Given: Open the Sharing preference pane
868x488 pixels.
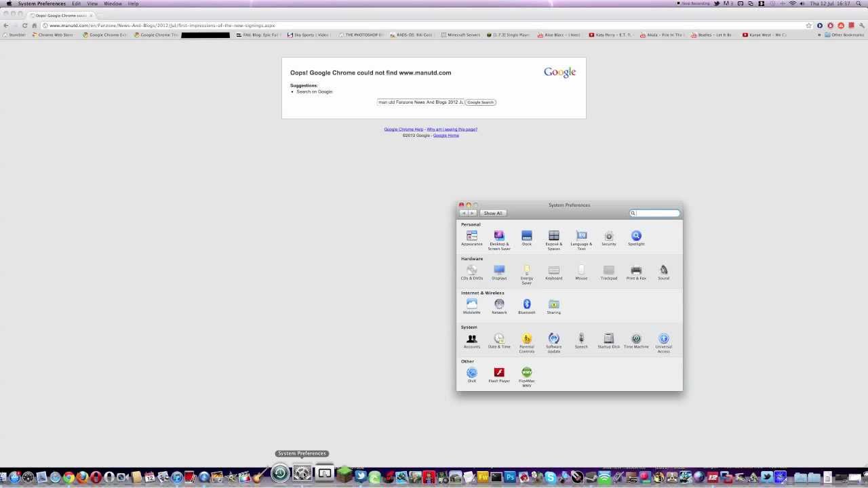Looking at the screenshot, I should (554, 306).
